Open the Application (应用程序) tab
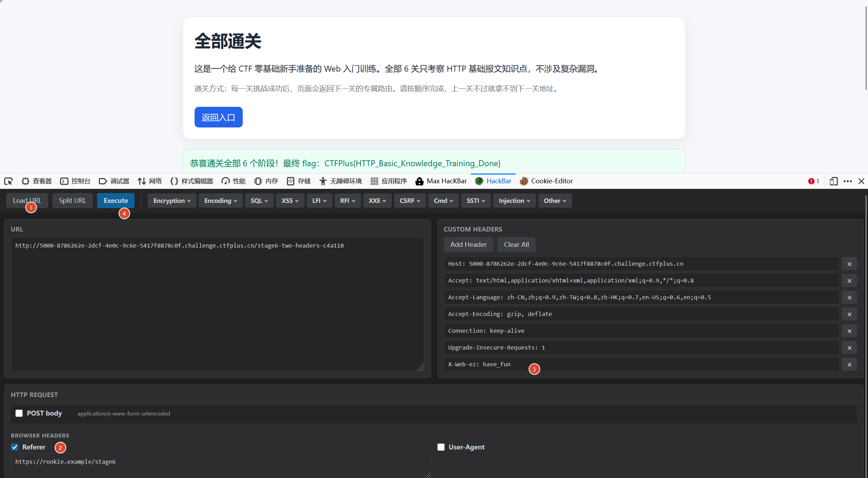This screenshot has width=868, height=478. coord(389,181)
